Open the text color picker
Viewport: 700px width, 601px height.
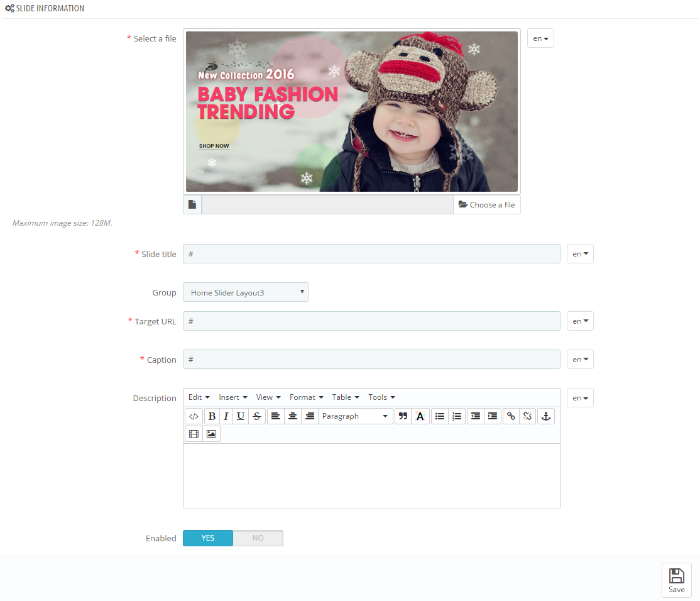[420, 416]
